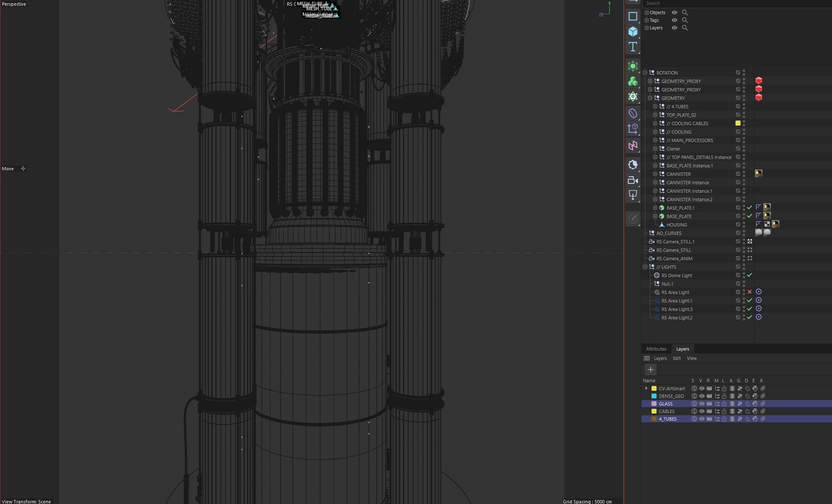Toggle visibility eye of CABLES layer

click(x=701, y=411)
